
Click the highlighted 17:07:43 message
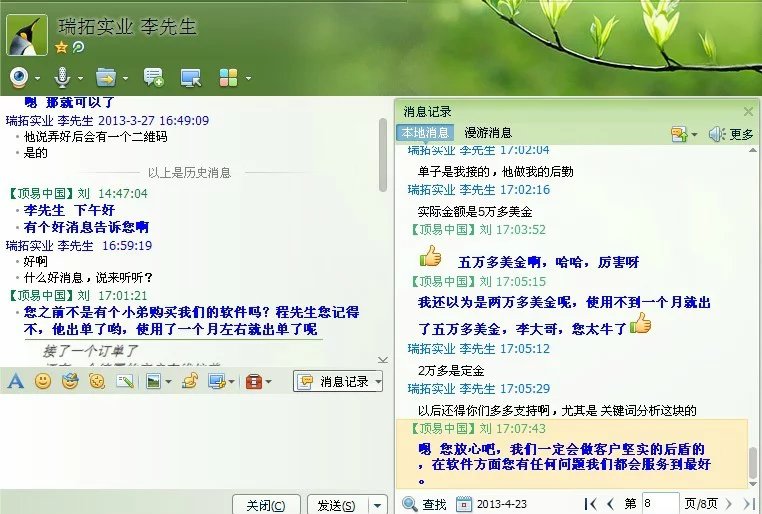[x=572, y=454]
